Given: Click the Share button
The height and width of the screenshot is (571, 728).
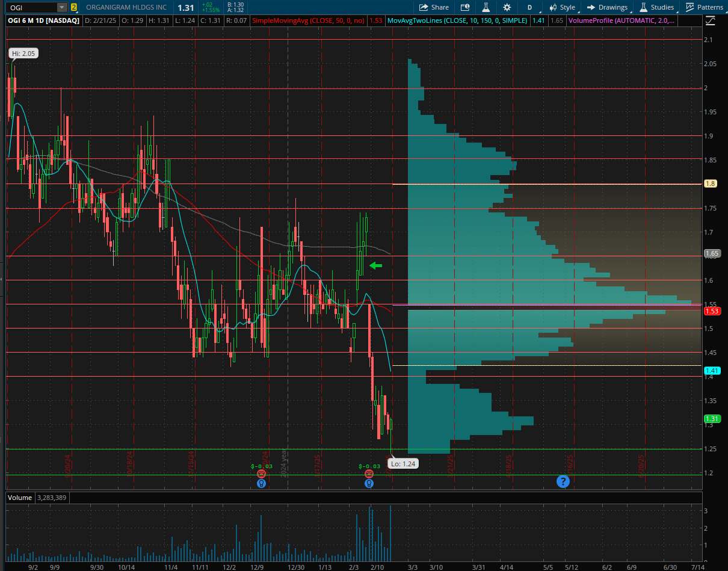Looking at the screenshot, I should (x=434, y=7).
